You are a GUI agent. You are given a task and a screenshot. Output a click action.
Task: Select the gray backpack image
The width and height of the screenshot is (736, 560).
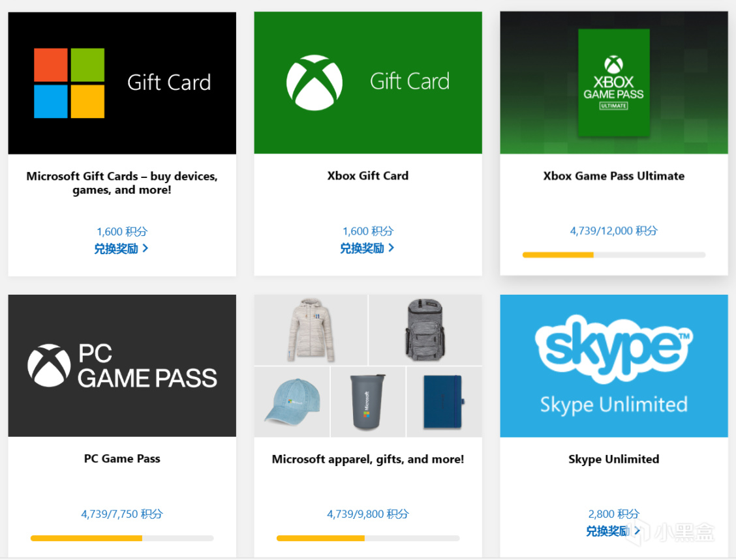point(425,330)
